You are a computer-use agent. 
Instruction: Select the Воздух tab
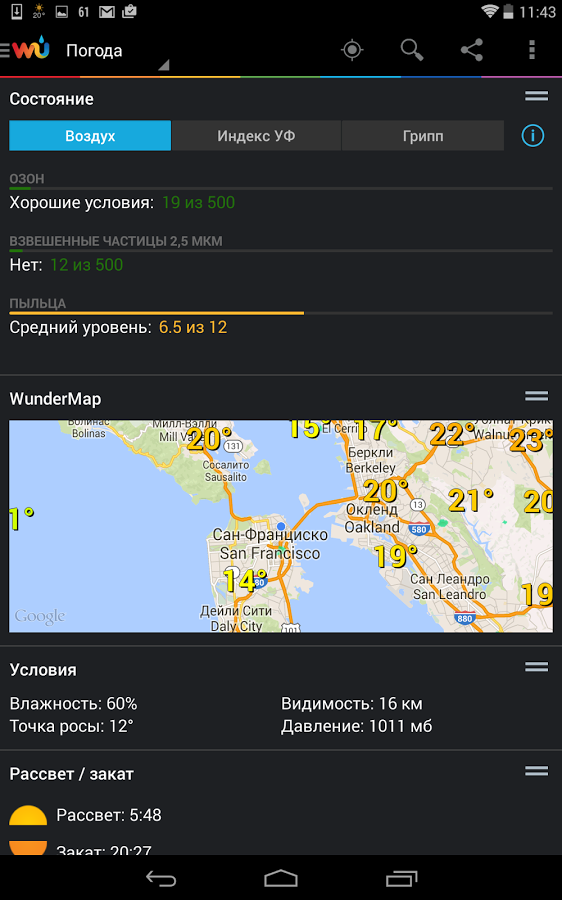tap(90, 136)
